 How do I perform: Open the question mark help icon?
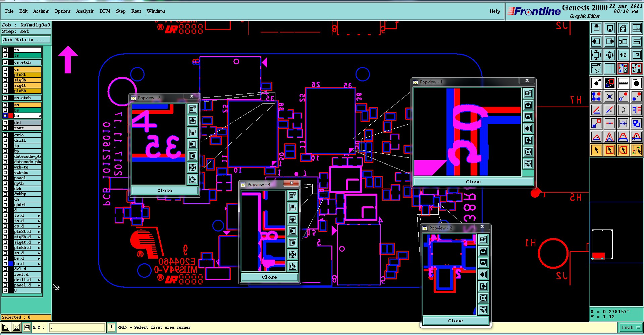pyautogui.click(x=636, y=55)
